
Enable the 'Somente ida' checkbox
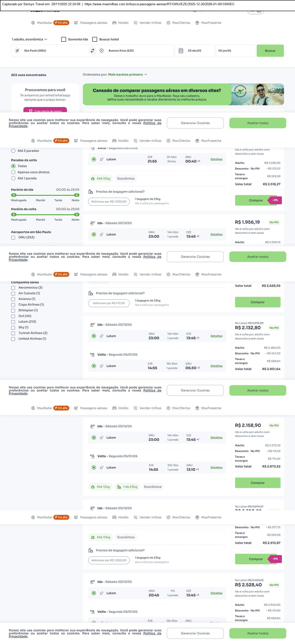click(x=64, y=40)
